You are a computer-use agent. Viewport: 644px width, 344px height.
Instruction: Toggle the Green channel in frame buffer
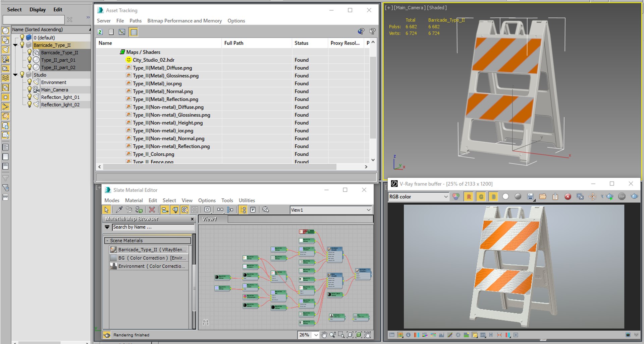pyautogui.click(x=481, y=197)
